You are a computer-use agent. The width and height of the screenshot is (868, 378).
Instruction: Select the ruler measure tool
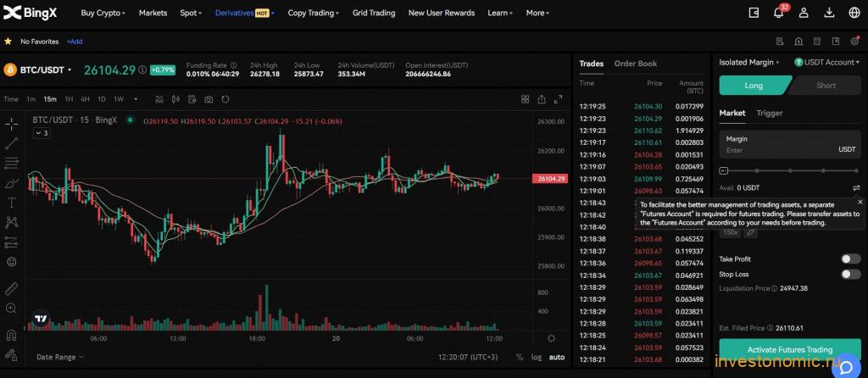11,289
